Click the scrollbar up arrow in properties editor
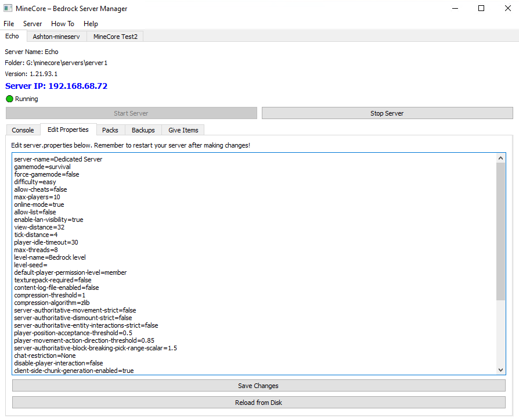This screenshot has width=519, height=420. click(500, 159)
